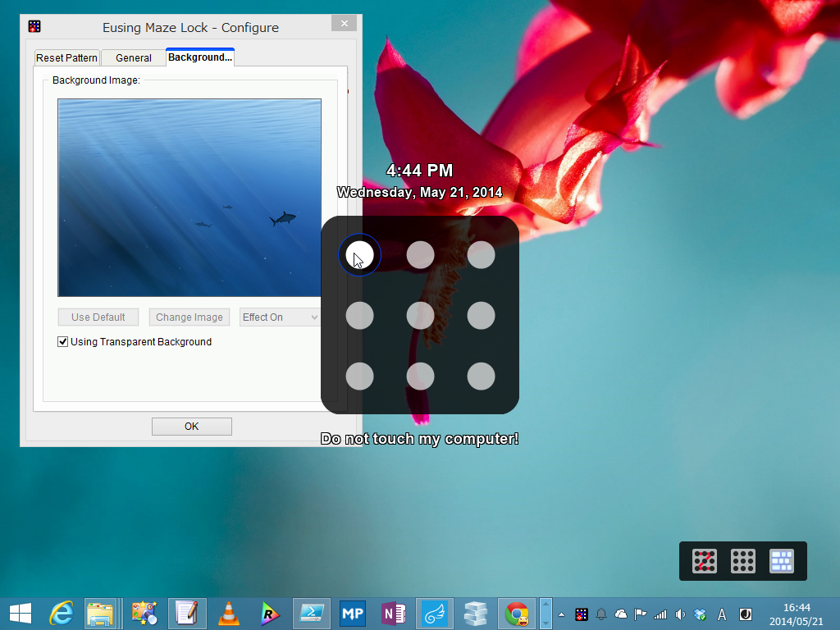Open the rainbow R triangle taskbar app

(x=269, y=614)
